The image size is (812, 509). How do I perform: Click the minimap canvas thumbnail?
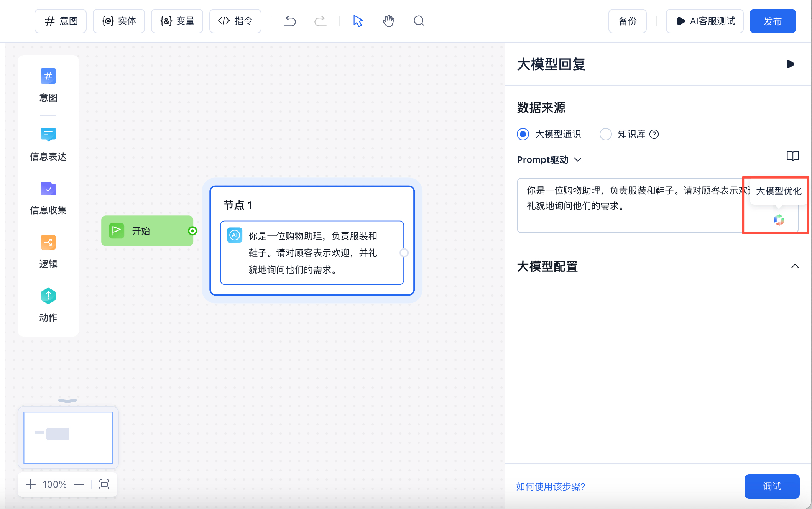tap(68, 438)
